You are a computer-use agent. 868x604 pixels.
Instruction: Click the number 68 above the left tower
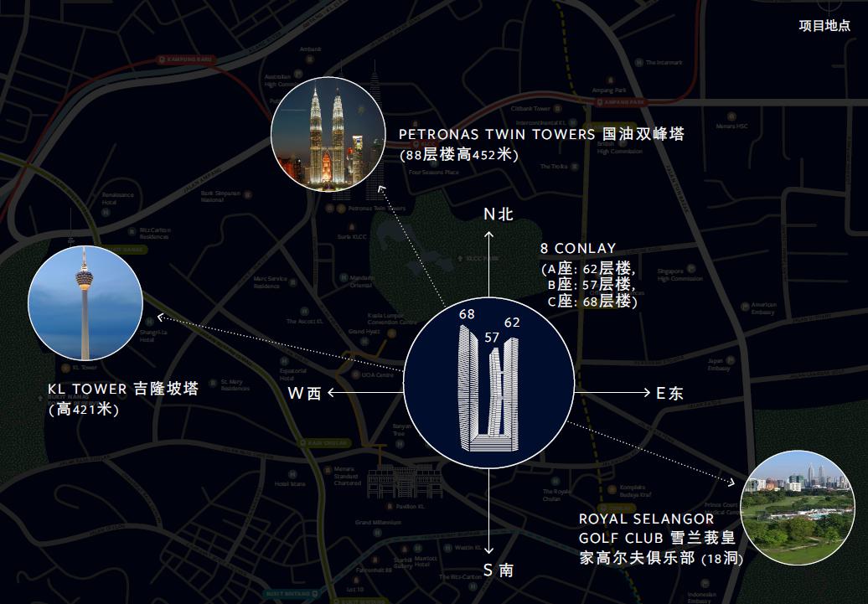(x=467, y=314)
